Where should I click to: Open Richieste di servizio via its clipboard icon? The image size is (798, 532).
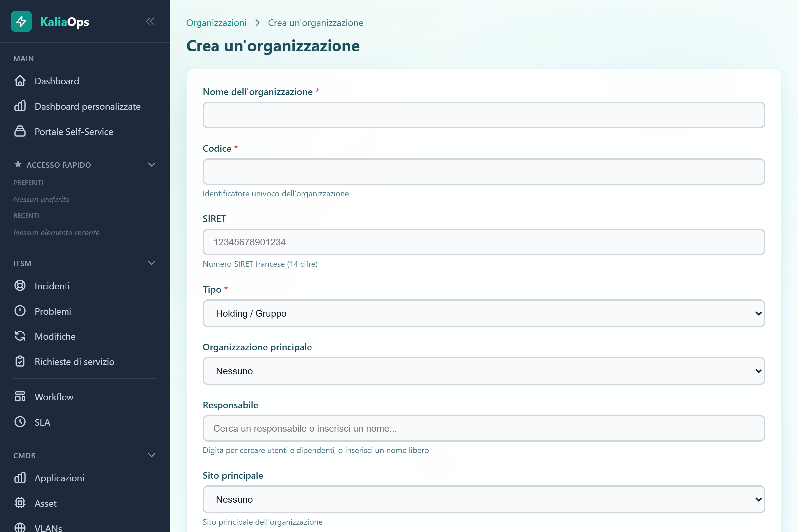coord(20,361)
